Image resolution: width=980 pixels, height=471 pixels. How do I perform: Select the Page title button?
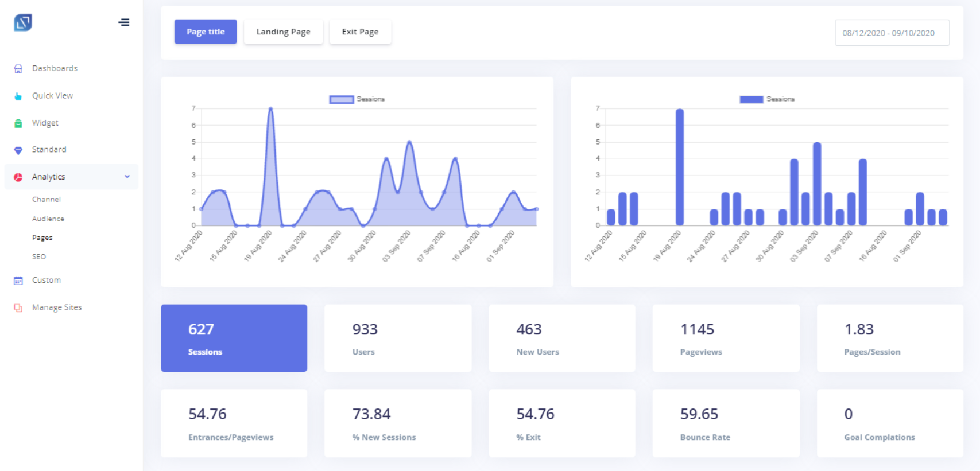coord(206,32)
